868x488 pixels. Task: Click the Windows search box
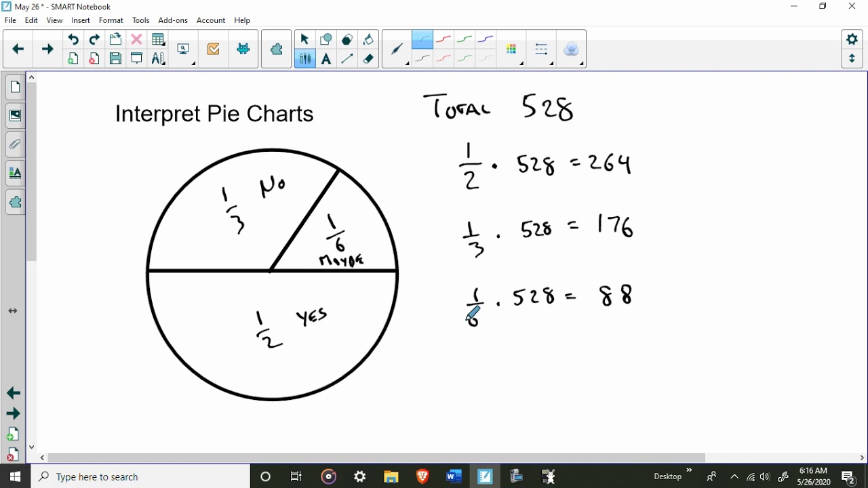[140, 476]
